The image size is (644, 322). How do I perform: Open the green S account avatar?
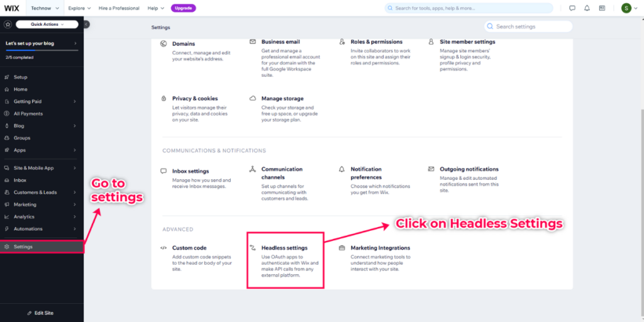pos(626,8)
